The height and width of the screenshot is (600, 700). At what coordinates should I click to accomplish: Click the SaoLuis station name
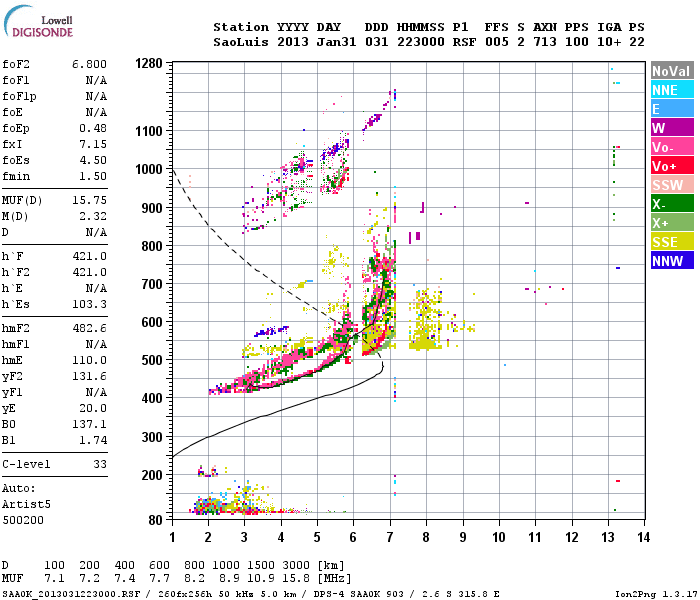coord(241,42)
